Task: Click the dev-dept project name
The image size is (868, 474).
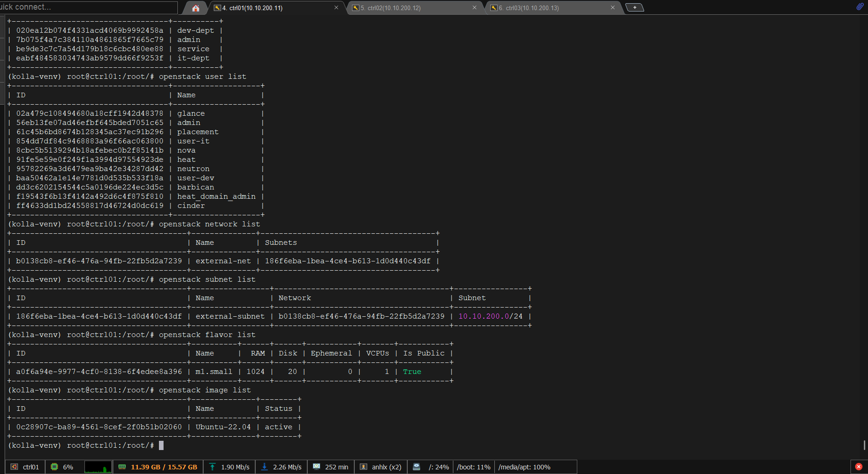Action: coord(196,30)
